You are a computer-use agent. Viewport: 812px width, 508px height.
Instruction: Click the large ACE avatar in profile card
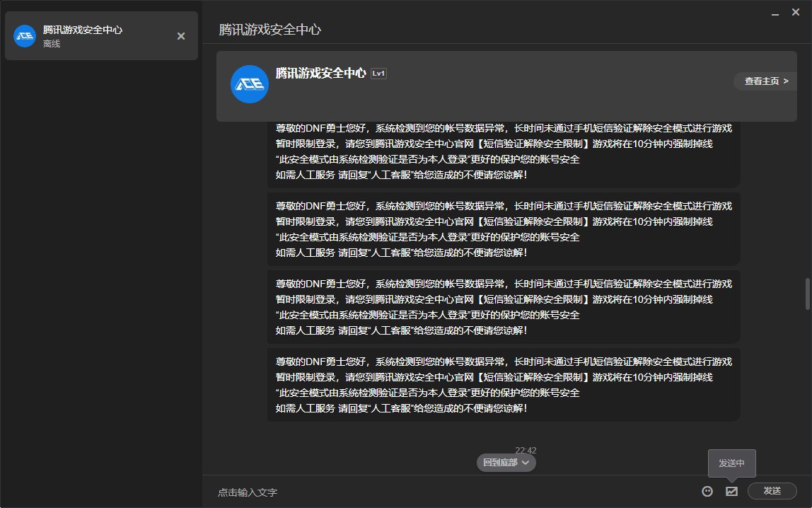pyautogui.click(x=250, y=84)
